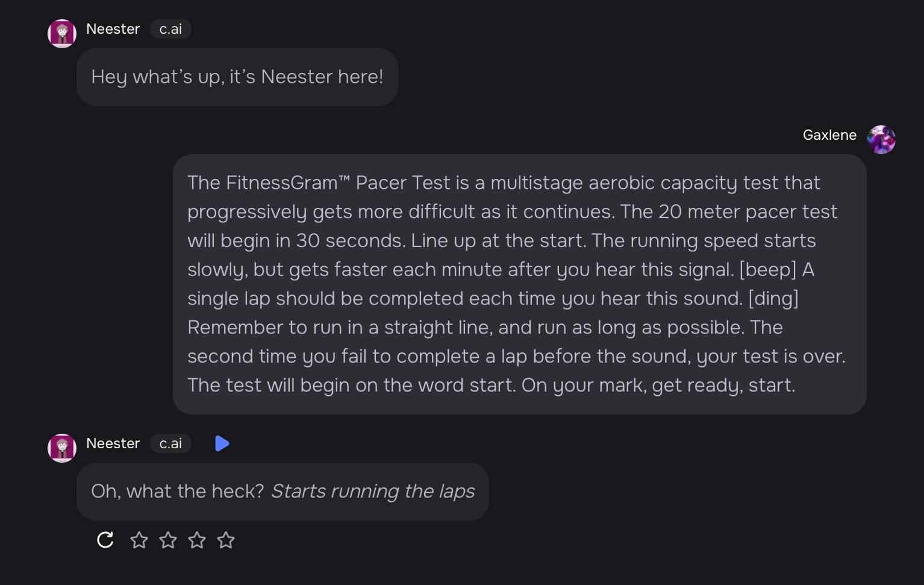The width and height of the screenshot is (924, 585).
Task: Click the Neester name above the greeting
Action: 113,29
